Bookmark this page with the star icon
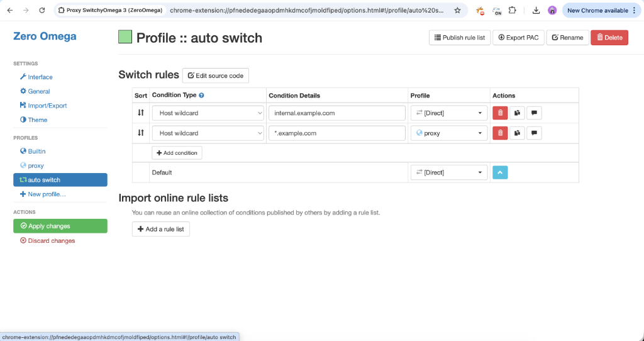The image size is (644, 341). pos(457,11)
